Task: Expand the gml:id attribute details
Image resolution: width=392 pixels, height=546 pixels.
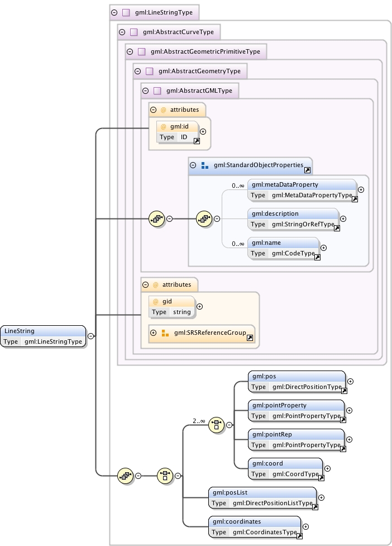Action: 203,132
